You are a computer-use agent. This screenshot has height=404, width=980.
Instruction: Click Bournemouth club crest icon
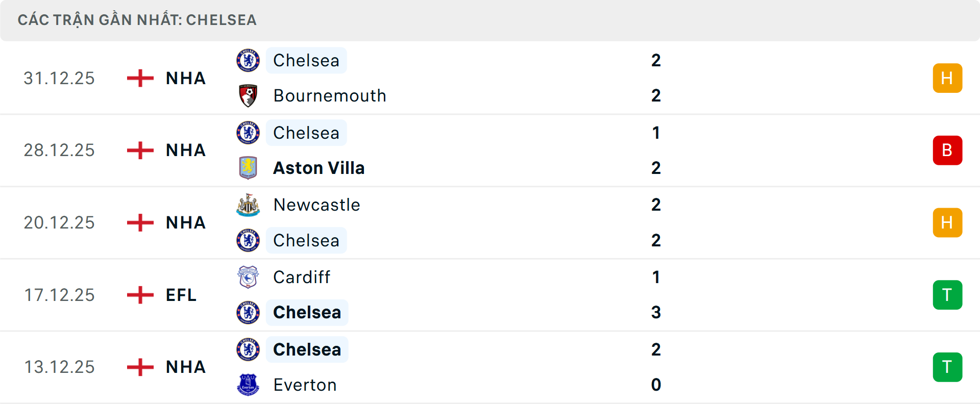coord(248,96)
